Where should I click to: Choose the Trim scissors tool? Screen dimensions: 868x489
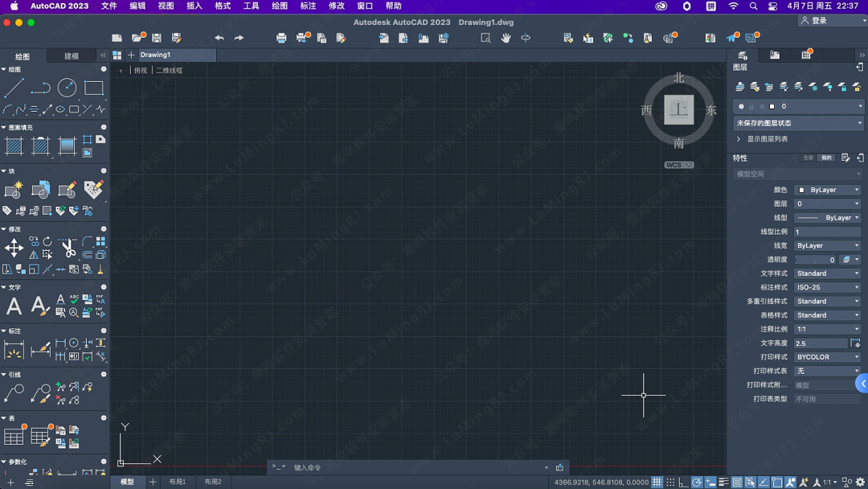click(x=68, y=248)
